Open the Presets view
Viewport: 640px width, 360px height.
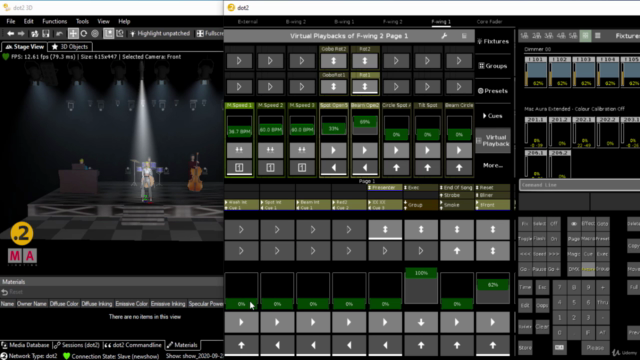coord(493,91)
